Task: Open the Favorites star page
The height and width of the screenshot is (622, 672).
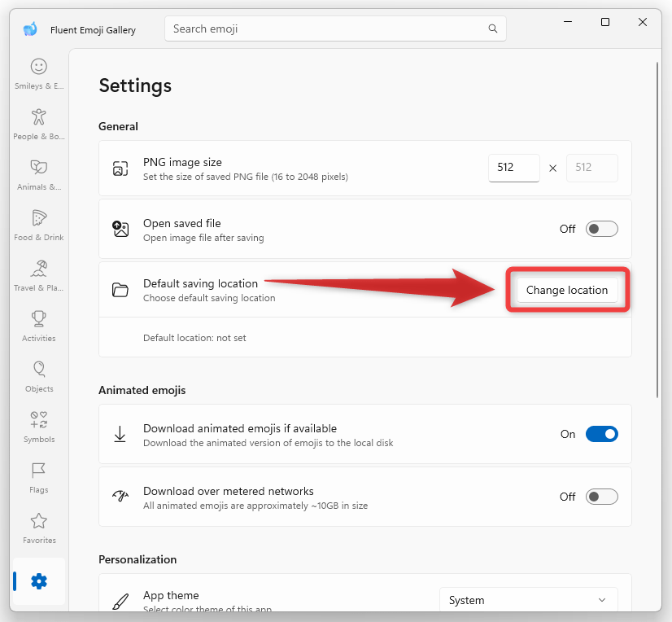Action: [x=38, y=528]
